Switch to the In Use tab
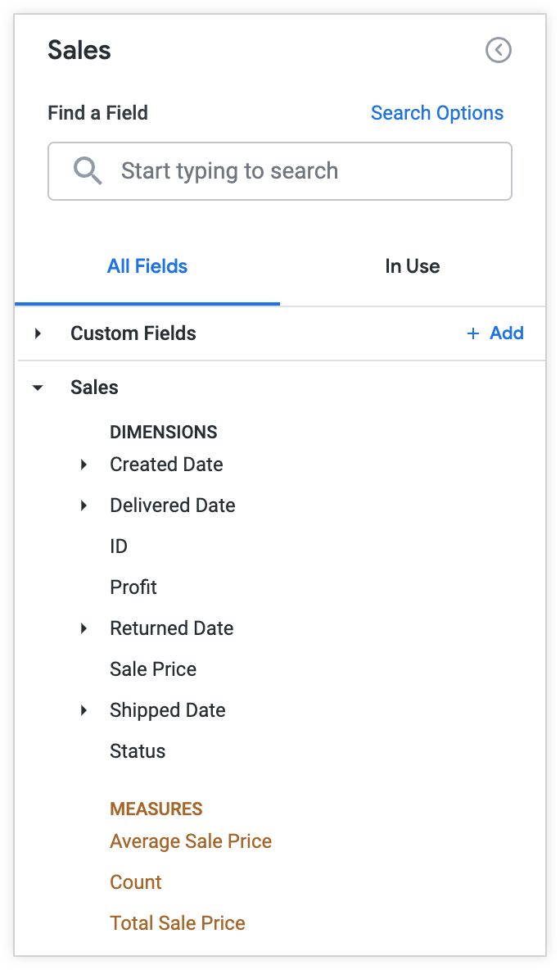This screenshot has width=560, height=970. pos(412,265)
